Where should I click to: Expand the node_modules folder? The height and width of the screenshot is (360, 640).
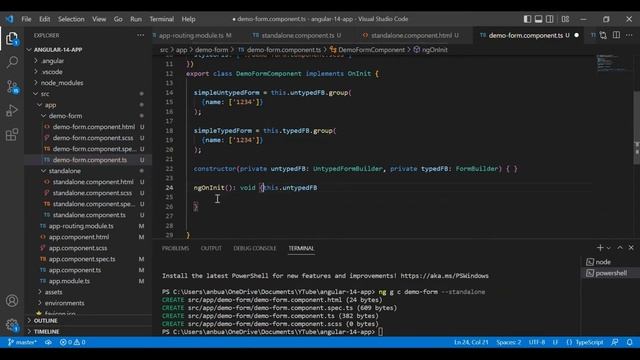click(x=62, y=83)
